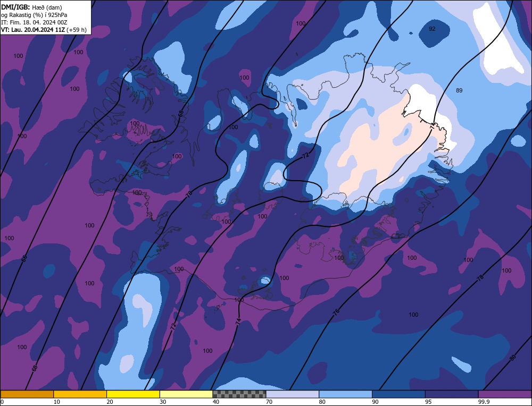This screenshot has width=532, height=406.
Task: Click the '0' legend tick label
Action: 2,402
